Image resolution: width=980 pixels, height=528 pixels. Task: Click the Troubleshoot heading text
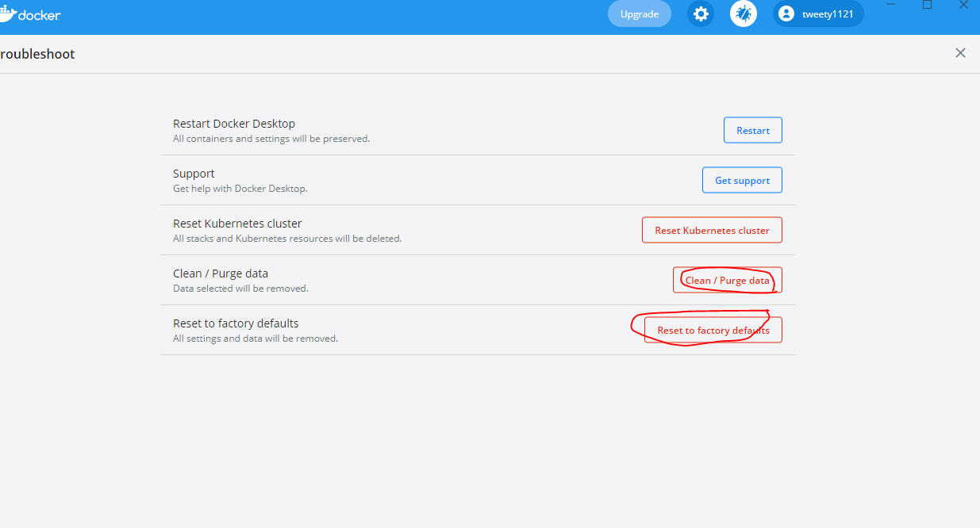point(37,54)
